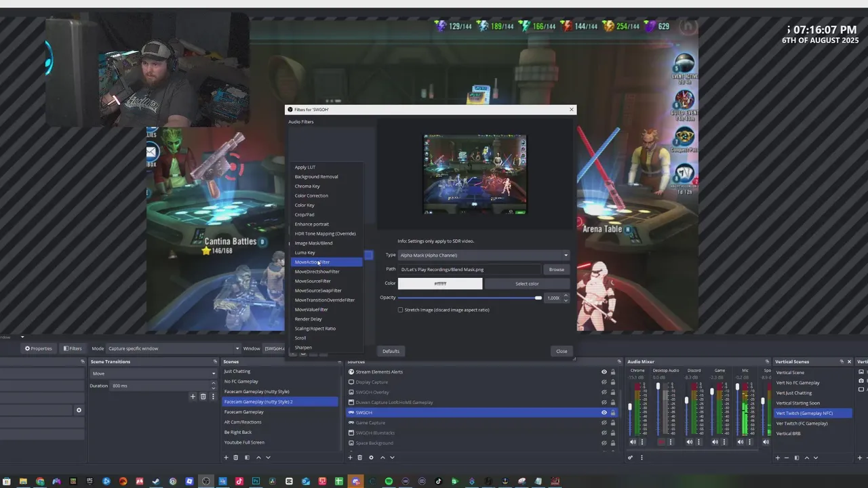This screenshot has width=868, height=488.
Task: Close the Filters dialog
Action: (x=561, y=351)
